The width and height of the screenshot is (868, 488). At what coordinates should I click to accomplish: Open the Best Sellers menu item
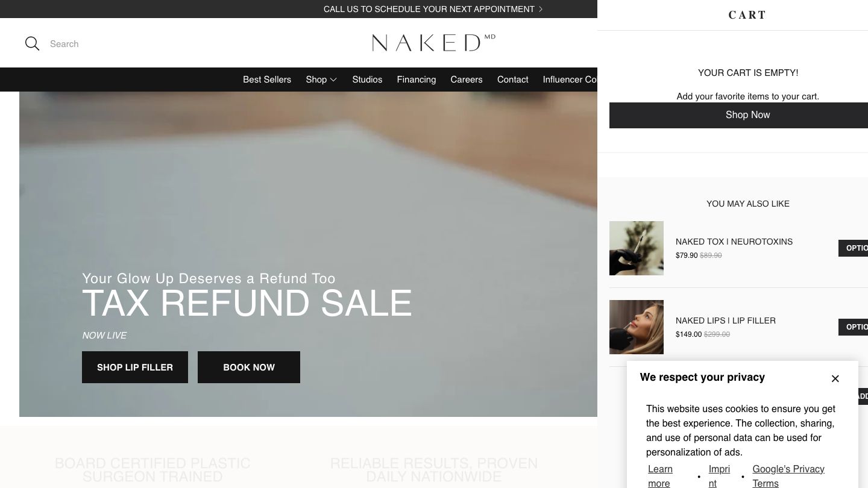click(x=267, y=80)
